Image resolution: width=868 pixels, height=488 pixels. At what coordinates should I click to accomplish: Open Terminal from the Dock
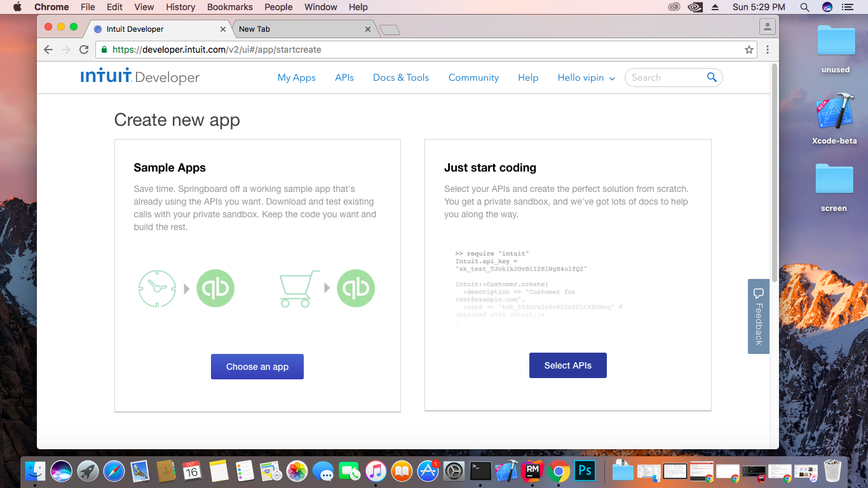coord(480,471)
